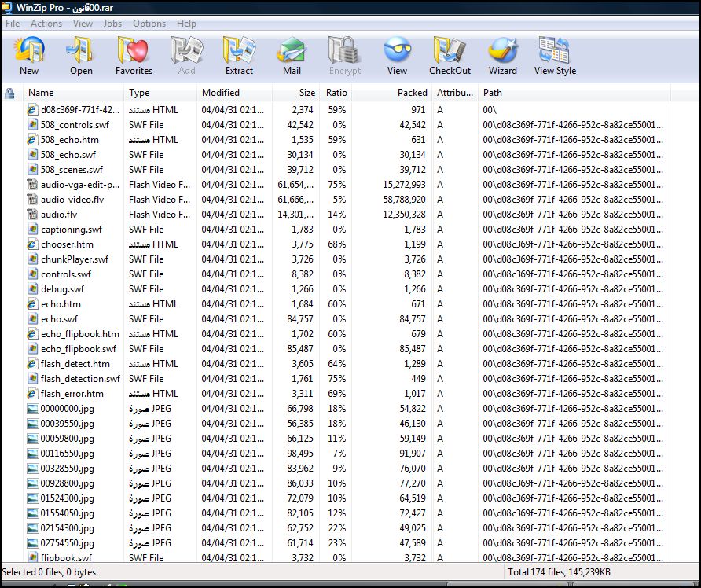701x588 pixels.
Task: Launch the WinZip Wizard icon
Action: (x=502, y=50)
